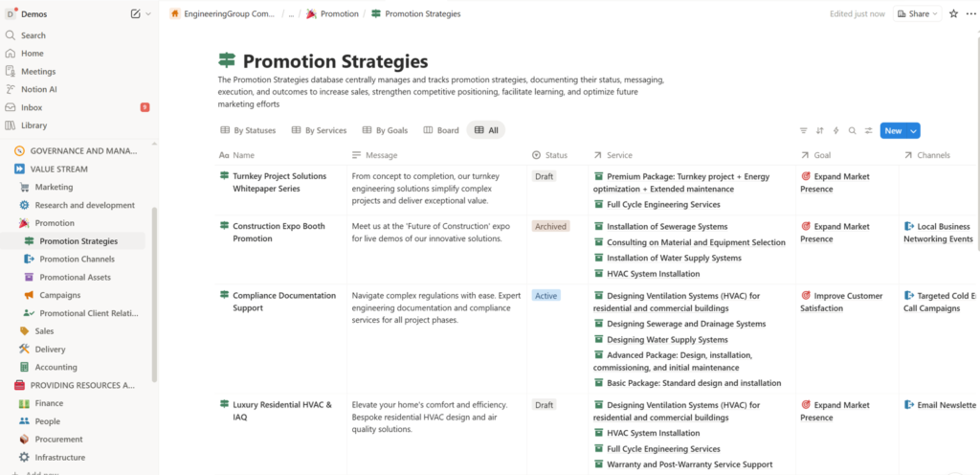Open view settings sliders icon

[868, 131]
